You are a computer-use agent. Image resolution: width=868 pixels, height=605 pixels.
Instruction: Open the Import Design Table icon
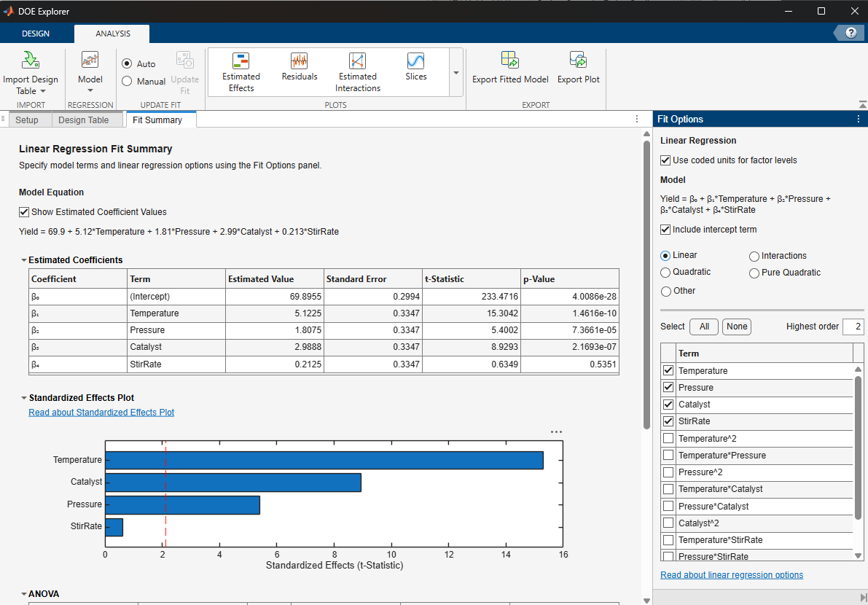(30, 60)
